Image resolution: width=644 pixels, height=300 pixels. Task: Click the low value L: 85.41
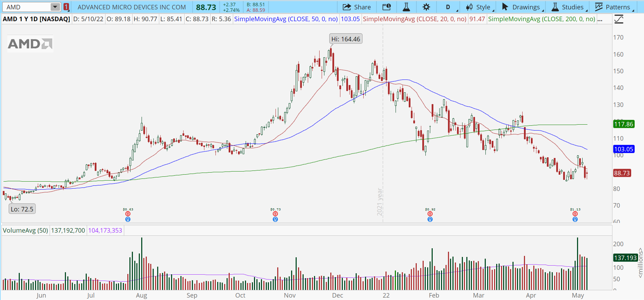pos(171,19)
